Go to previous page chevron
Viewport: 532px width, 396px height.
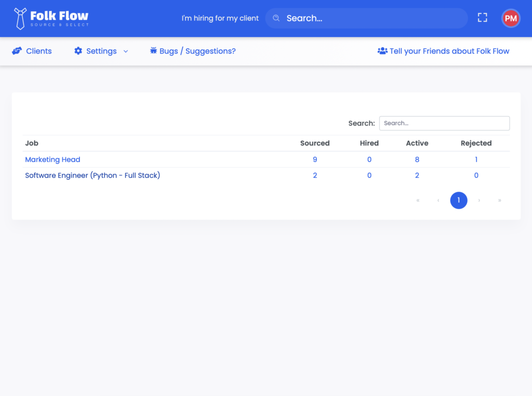pyautogui.click(x=438, y=200)
